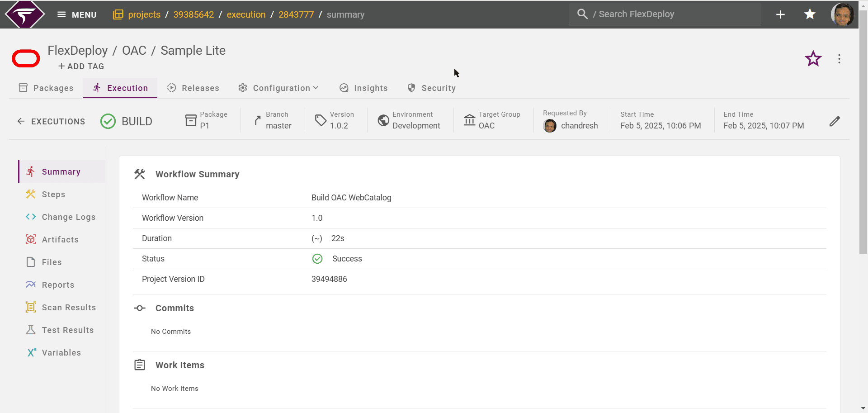Click the Duration value 22s
This screenshot has height=413, width=868.
[x=338, y=238]
